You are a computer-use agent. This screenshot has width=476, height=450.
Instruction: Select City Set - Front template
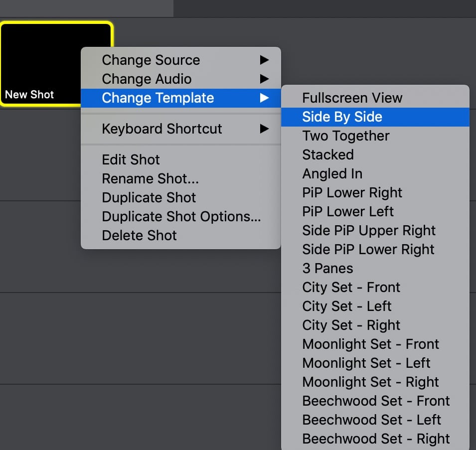click(351, 288)
